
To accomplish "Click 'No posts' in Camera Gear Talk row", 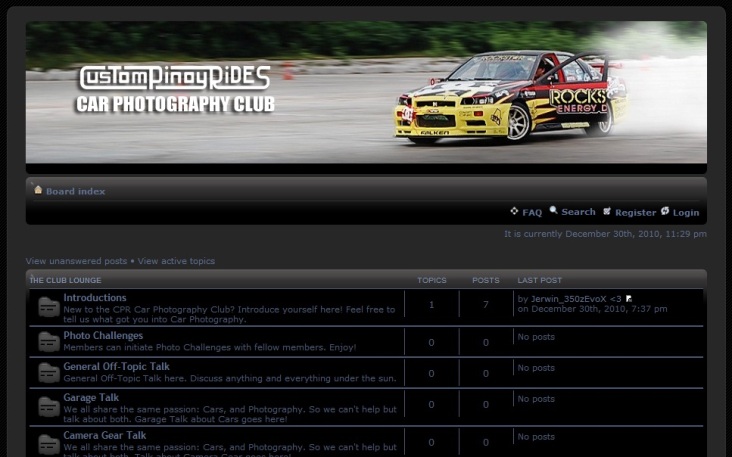I will coord(536,437).
